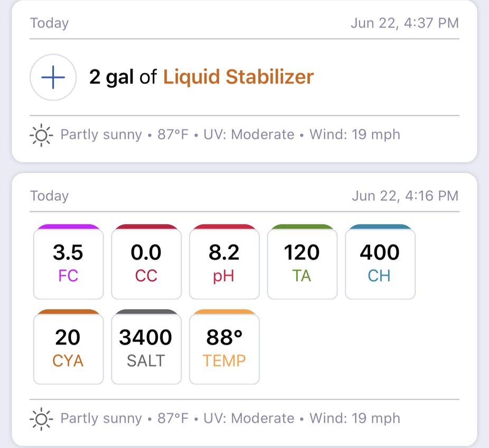Tap the Jun 22, 4:37 PM timestamp
Screen dimensions: 489x448
pyautogui.click(x=405, y=23)
